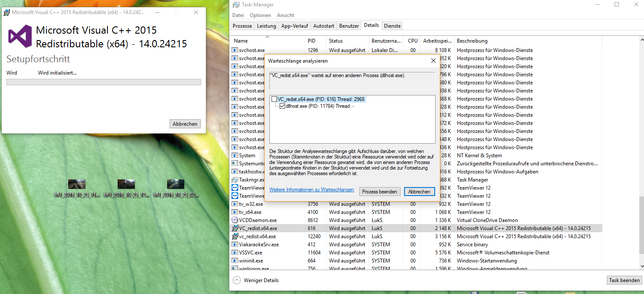This screenshot has height=294, width=644.
Task: Open Weitere Informationen zu Warteschlangen link
Action: click(312, 190)
